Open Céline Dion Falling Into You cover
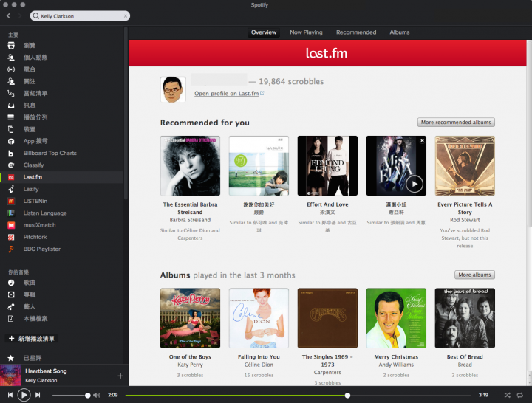This screenshot has height=403, width=532. tap(259, 318)
